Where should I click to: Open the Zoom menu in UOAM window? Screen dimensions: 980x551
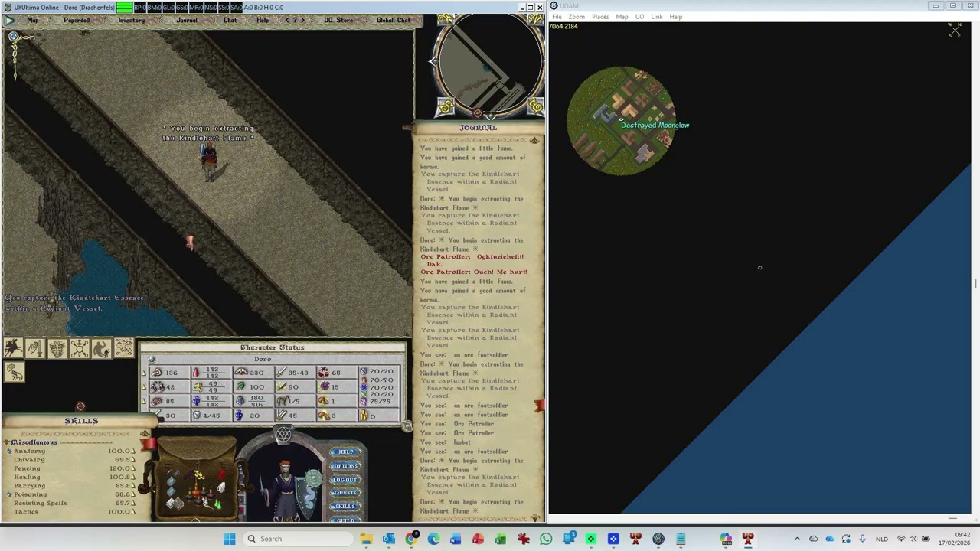click(577, 17)
